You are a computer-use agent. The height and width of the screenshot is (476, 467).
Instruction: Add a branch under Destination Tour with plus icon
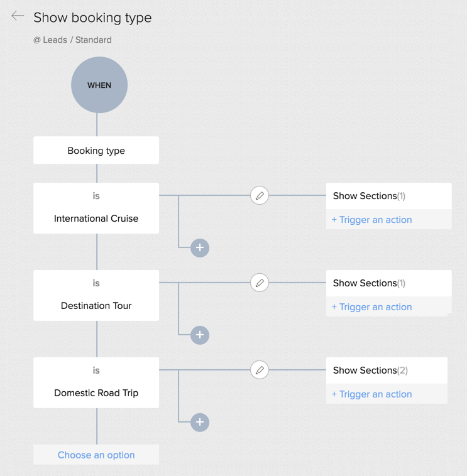coord(200,335)
